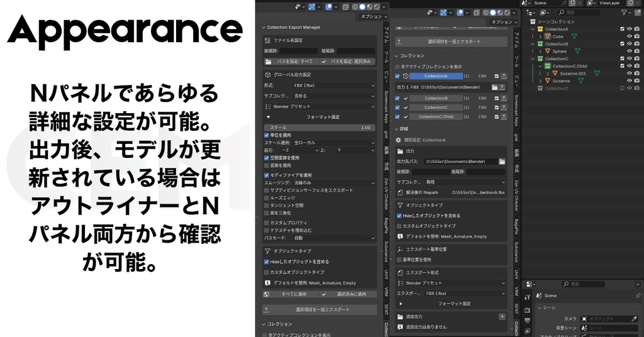Select Suzanne.001 in the outliner
Image resolution: width=644 pixels, height=337 pixels.
(x=572, y=74)
